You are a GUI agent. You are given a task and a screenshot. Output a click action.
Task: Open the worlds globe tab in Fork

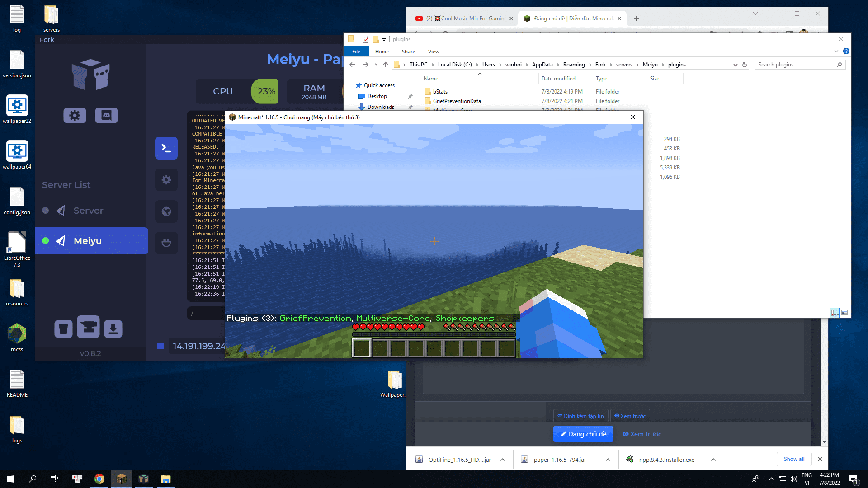coord(166,211)
